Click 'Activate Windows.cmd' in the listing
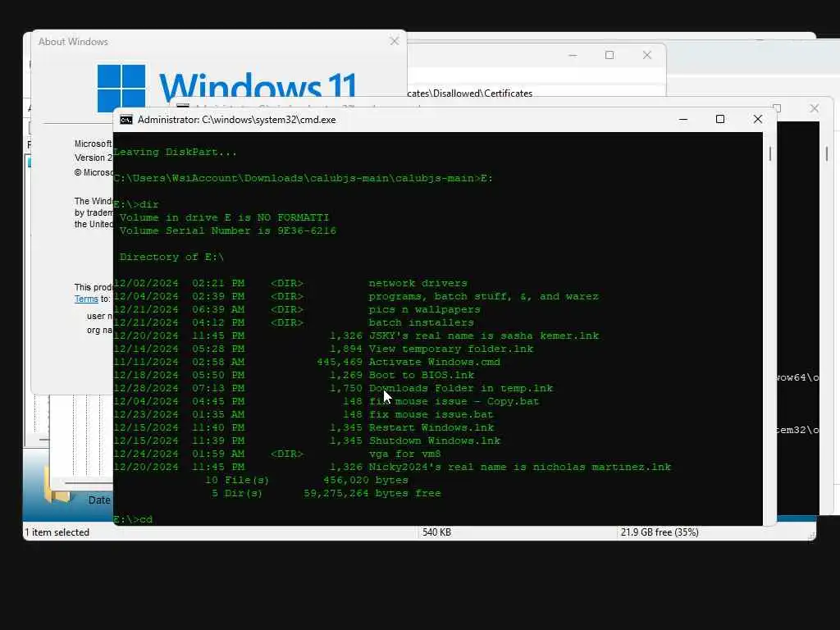 pos(435,362)
